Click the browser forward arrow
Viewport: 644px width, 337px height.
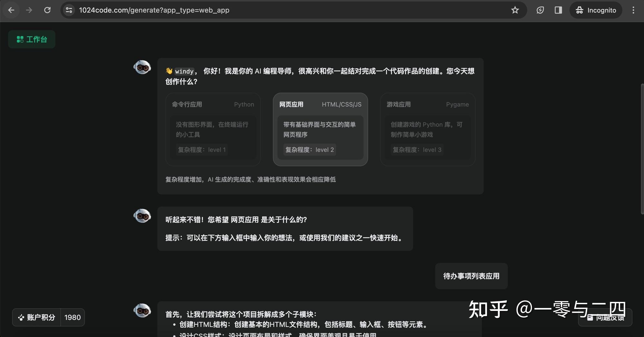click(x=29, y=10)
